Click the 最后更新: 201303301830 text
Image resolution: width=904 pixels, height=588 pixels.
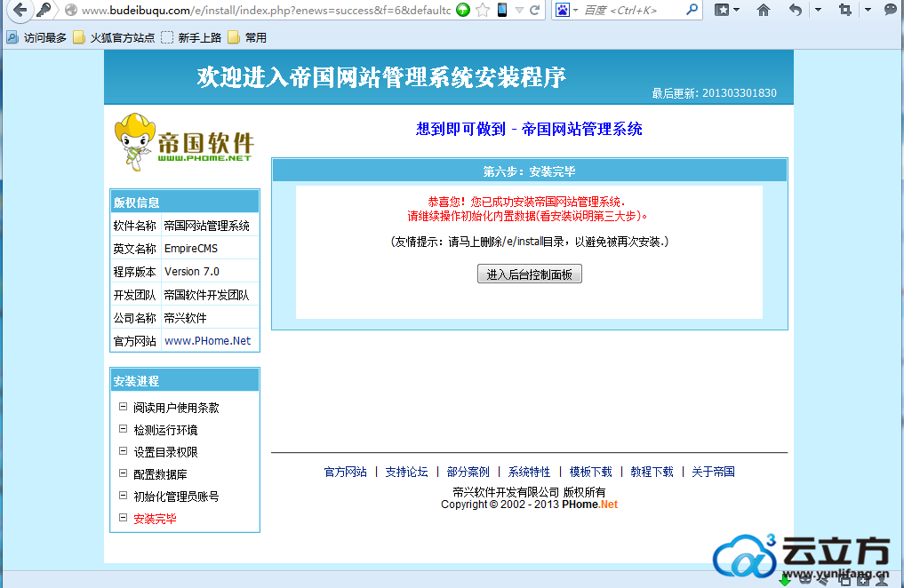click(714, 93)
